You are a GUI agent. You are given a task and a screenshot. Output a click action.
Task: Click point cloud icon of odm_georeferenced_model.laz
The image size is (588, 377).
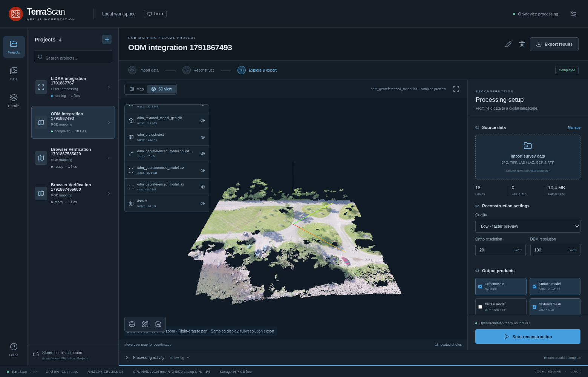(131, 170)
